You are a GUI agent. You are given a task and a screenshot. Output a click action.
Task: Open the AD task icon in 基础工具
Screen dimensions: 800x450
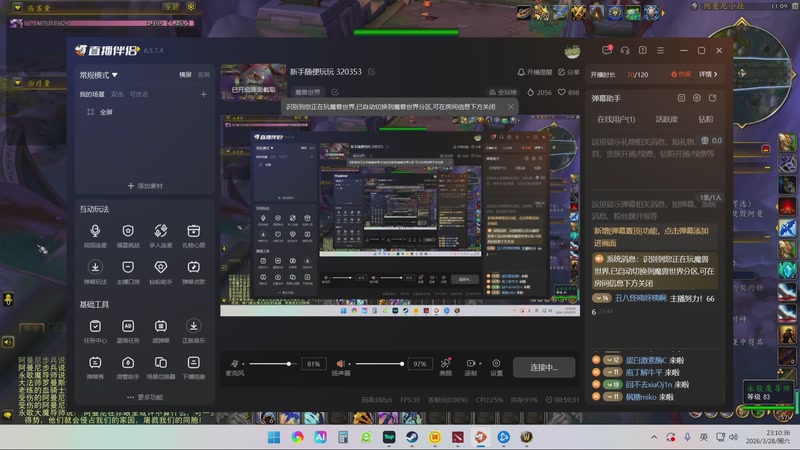(128, 331)
